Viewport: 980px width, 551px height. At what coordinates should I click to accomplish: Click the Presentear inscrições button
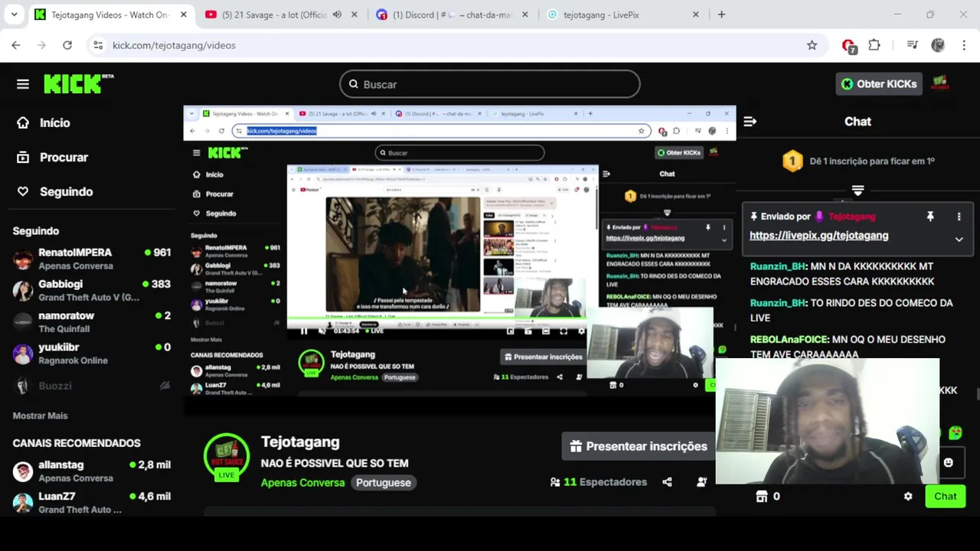click(639, 446)
